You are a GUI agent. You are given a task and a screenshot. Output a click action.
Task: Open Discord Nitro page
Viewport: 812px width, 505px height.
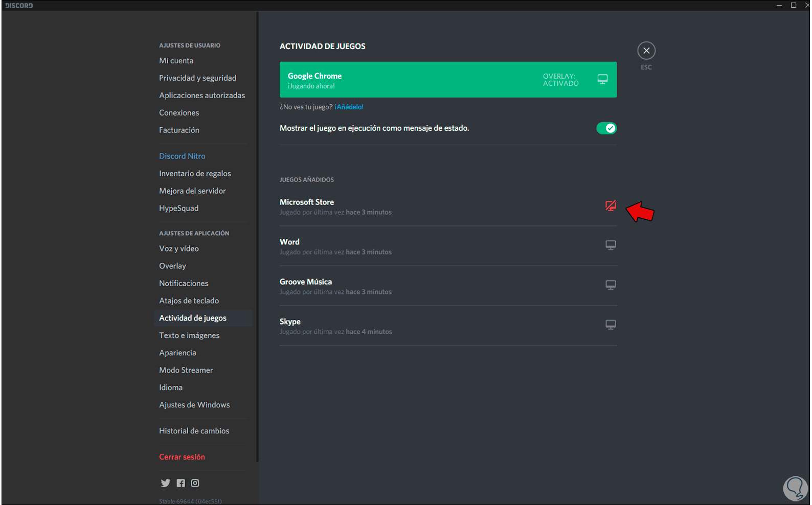182,156
